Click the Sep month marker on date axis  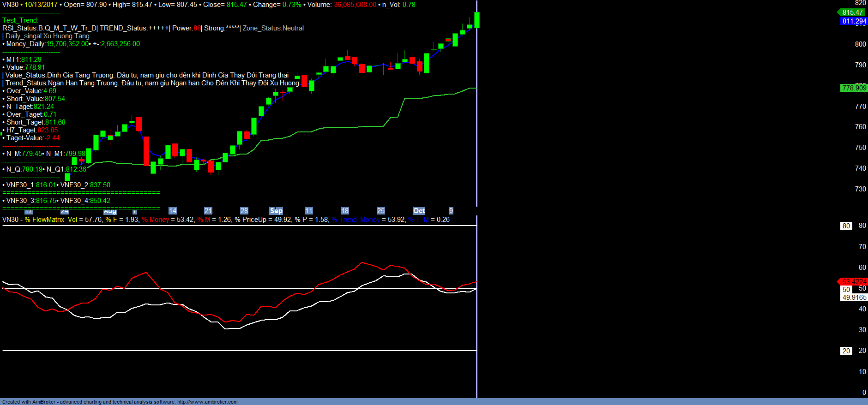(276, 211)
